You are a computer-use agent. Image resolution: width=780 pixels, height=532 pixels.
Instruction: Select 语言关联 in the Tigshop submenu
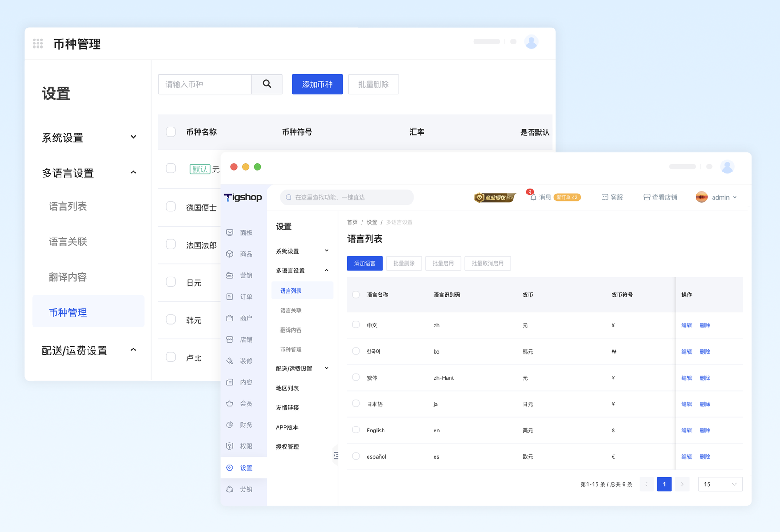point(291,310)
